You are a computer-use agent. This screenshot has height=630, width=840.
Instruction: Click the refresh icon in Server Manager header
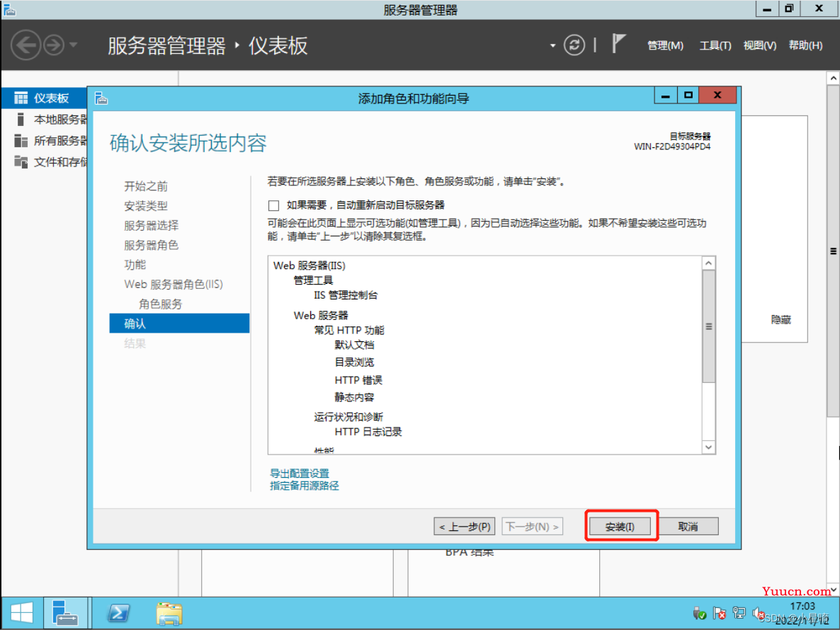point(574,45)
